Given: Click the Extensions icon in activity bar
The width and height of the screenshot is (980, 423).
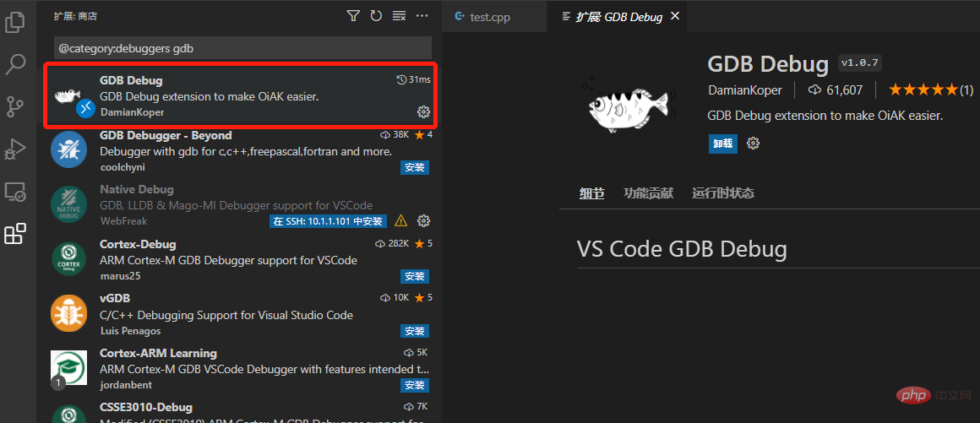Looking at the screenshot, I should (15, 234).
